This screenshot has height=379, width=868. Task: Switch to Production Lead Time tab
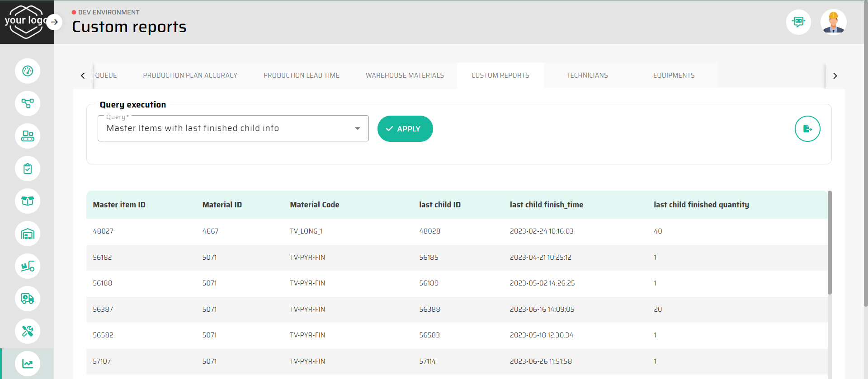(x=301, y=75)
